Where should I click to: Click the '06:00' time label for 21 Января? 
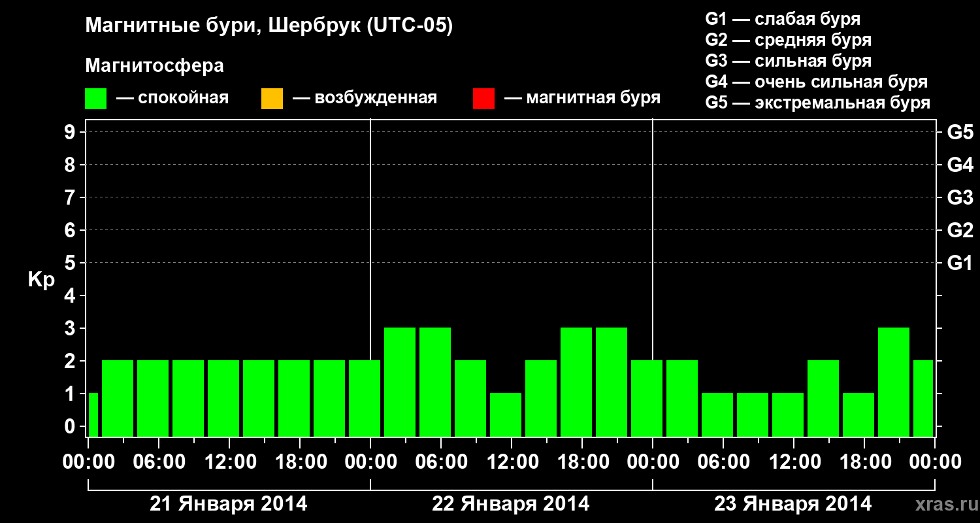159,462
